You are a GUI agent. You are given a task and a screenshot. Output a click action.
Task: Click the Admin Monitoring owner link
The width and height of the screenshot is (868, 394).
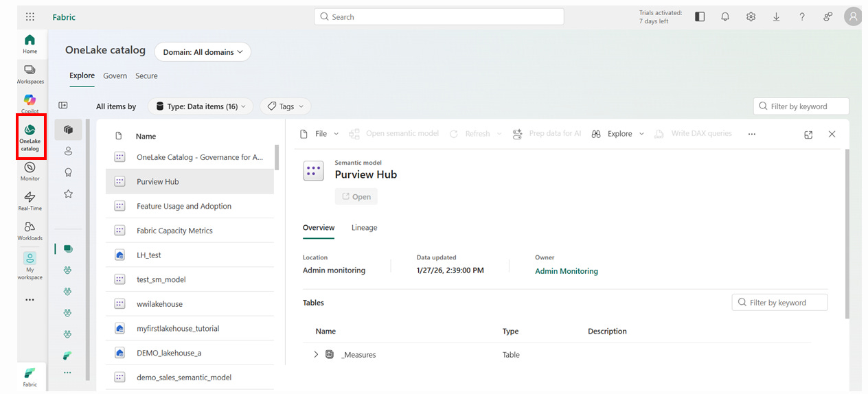point(567,271)
